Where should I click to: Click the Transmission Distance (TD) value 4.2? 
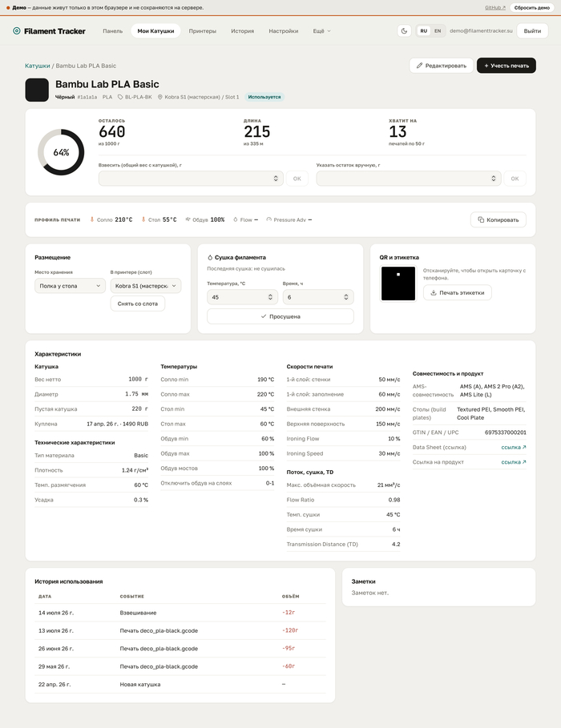coord(396,544)
